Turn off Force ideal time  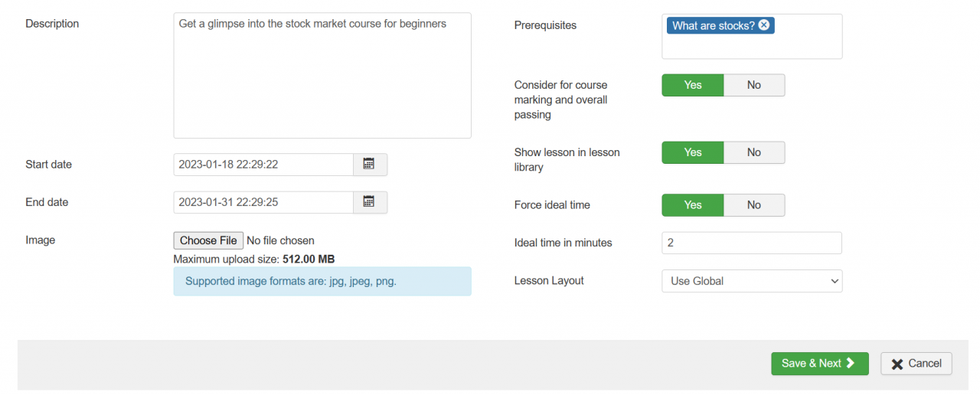[x=753, y=205]
